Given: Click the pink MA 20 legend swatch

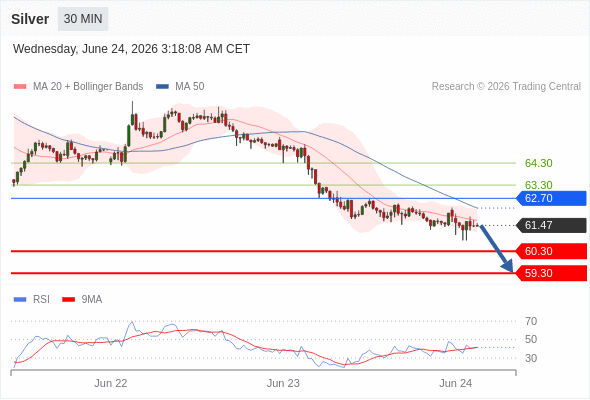Looking at the screenshot, I should (20, 87).
